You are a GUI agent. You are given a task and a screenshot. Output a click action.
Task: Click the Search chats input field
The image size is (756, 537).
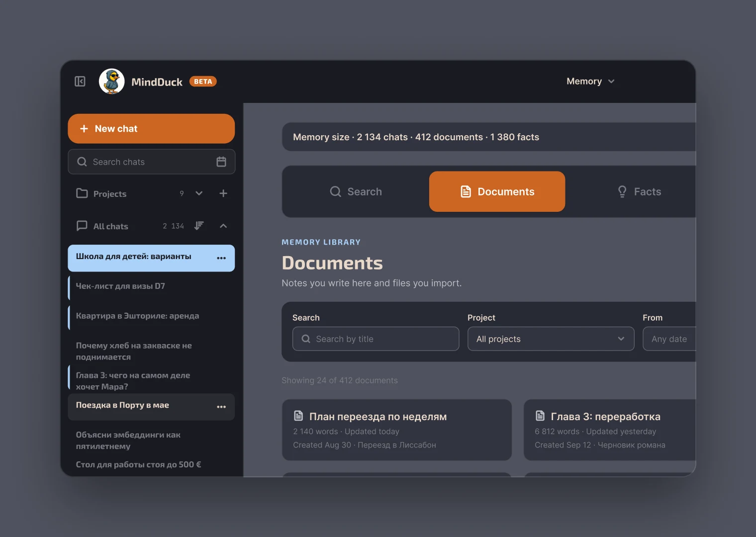point(151,162)
